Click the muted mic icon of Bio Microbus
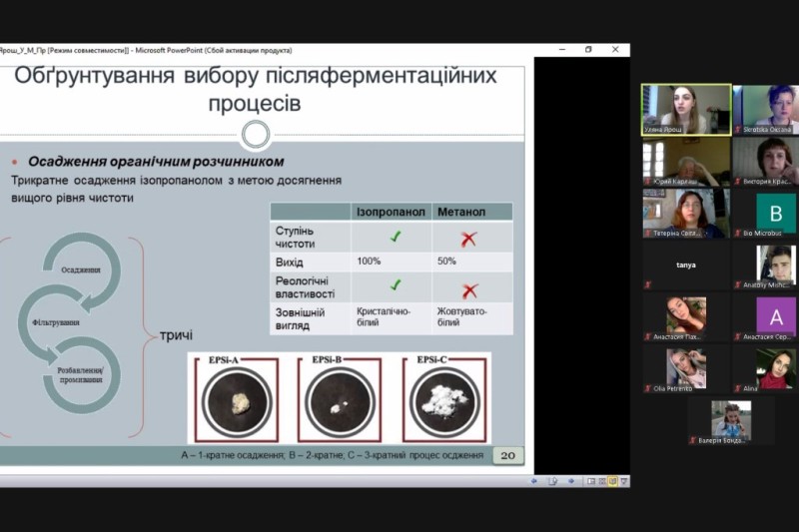Image resolution: width=799 pixels, height=532 pixels. (737, 234)
